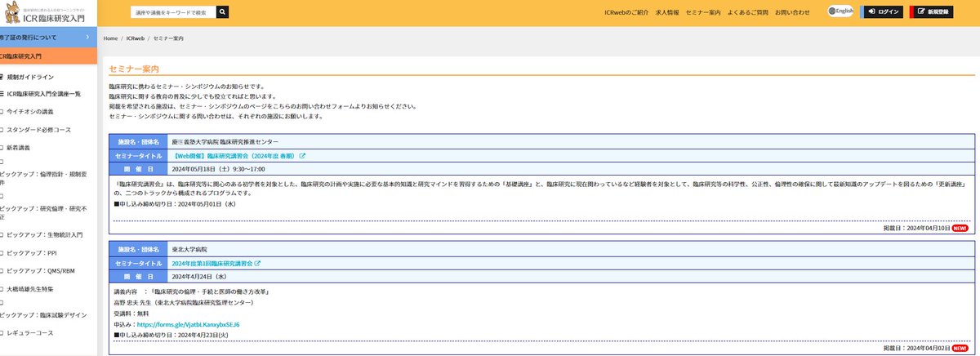Open よくあるご質問 in top navigation

click(x=748, y=12)
